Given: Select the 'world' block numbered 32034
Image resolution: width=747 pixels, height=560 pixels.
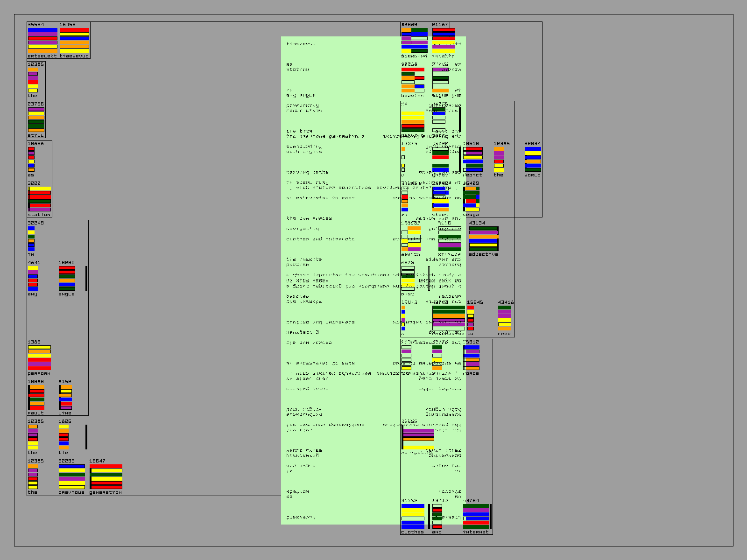Looking at the screenshot, I should (533, 159).
